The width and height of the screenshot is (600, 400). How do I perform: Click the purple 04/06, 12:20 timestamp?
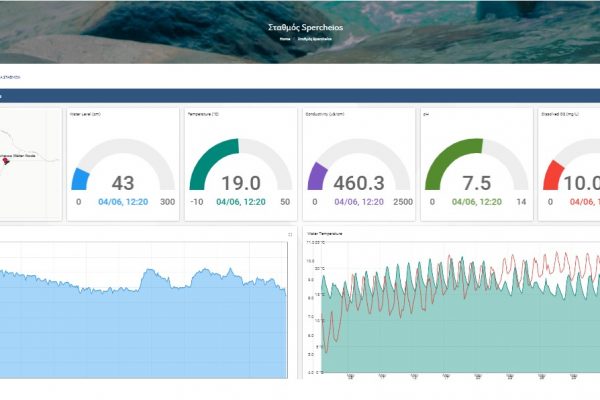click(x=359, y=202)
